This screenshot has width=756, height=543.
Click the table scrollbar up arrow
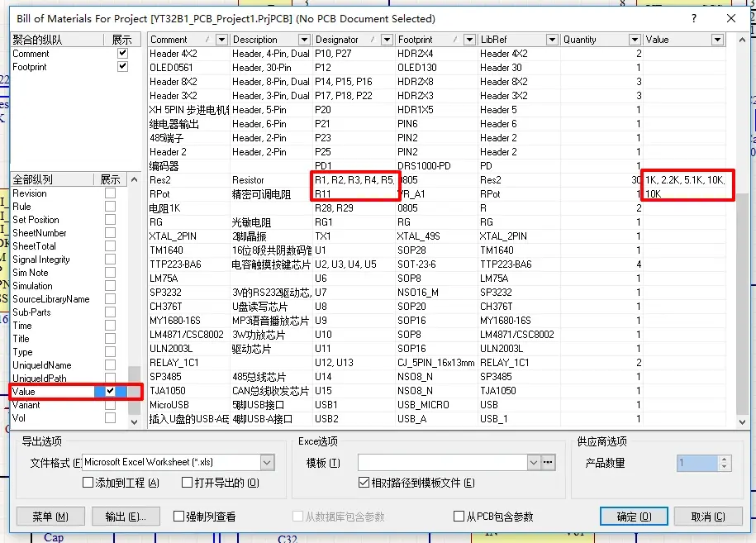[742, 40]
